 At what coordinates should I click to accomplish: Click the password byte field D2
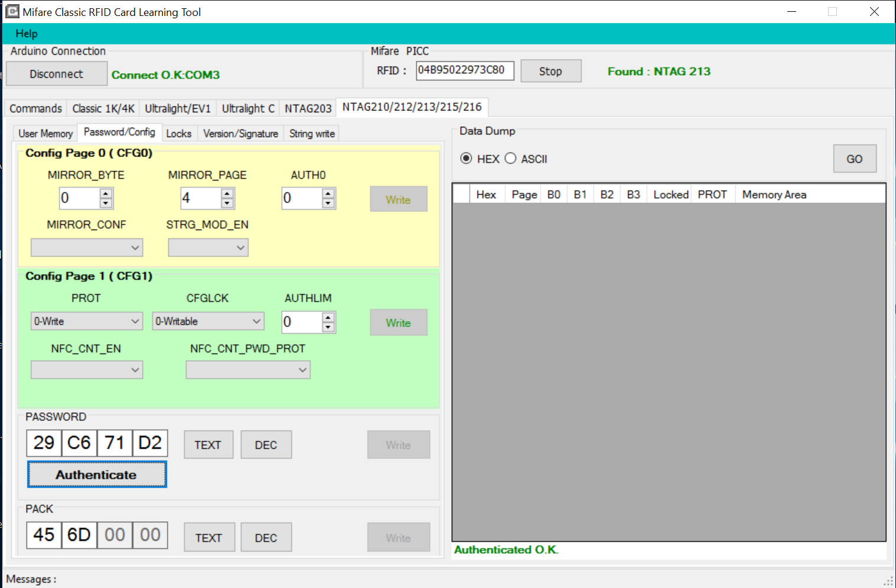click(150, 443)
